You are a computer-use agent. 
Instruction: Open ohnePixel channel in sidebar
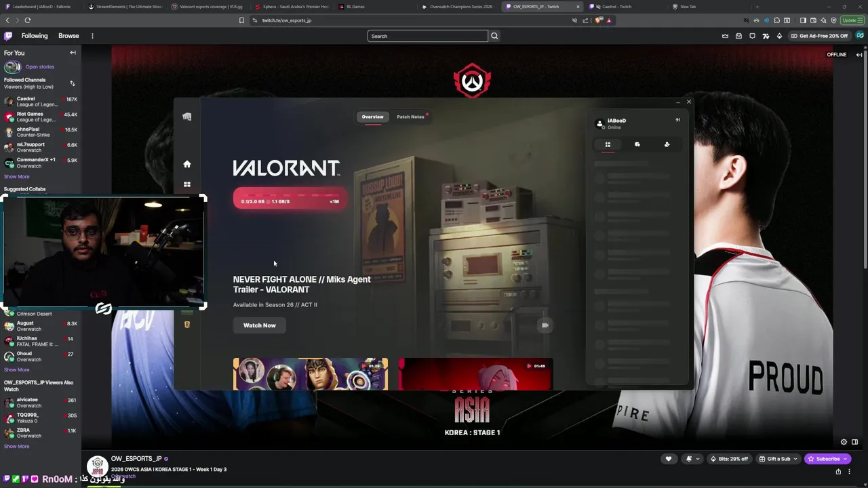coord(41,132)
